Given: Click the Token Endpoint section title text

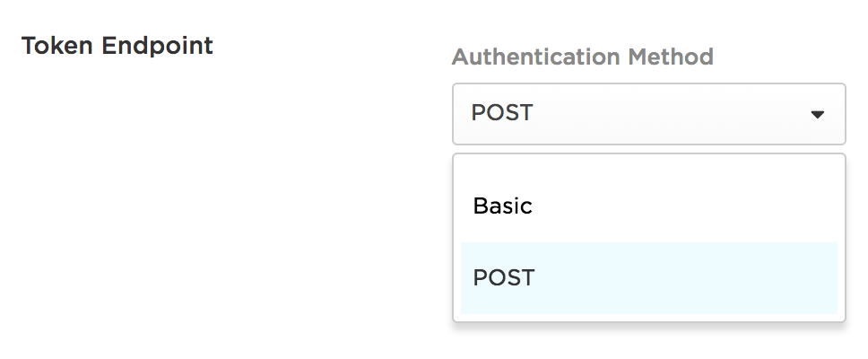Looking at the screenshot, I should pyautogui.click(x=117, y=46).
